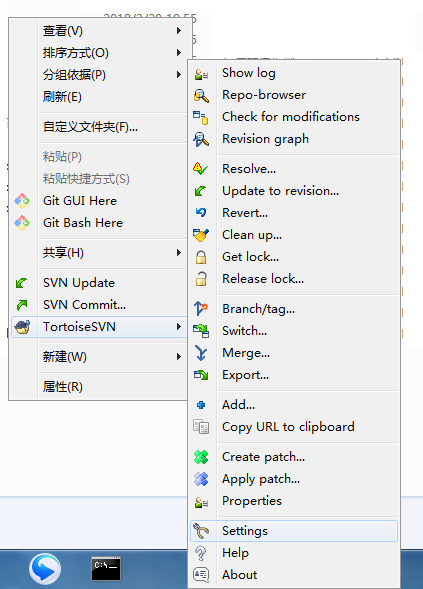Click the Copy URL to clipboard icon

(x=201, y=427)
